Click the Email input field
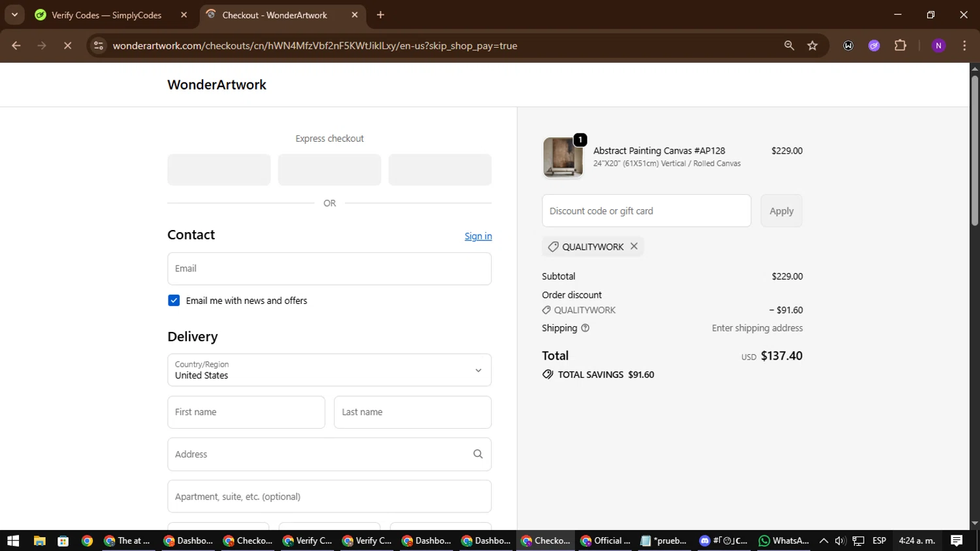The image size is (980, 551). click(329, 269)
